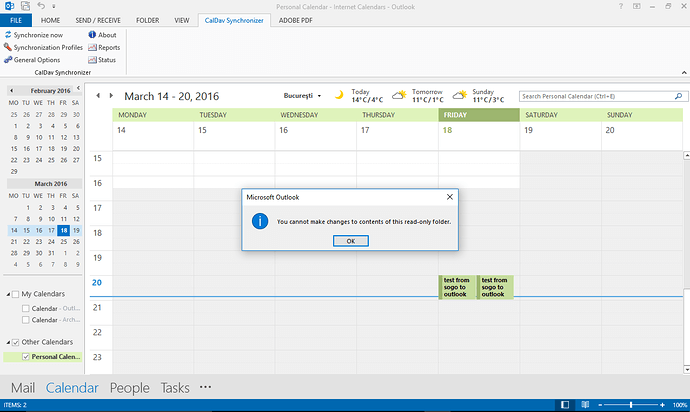690x412 pixels.
Task: Click the Undo arrow in quick access toolbar
Action: pos(41,6)
